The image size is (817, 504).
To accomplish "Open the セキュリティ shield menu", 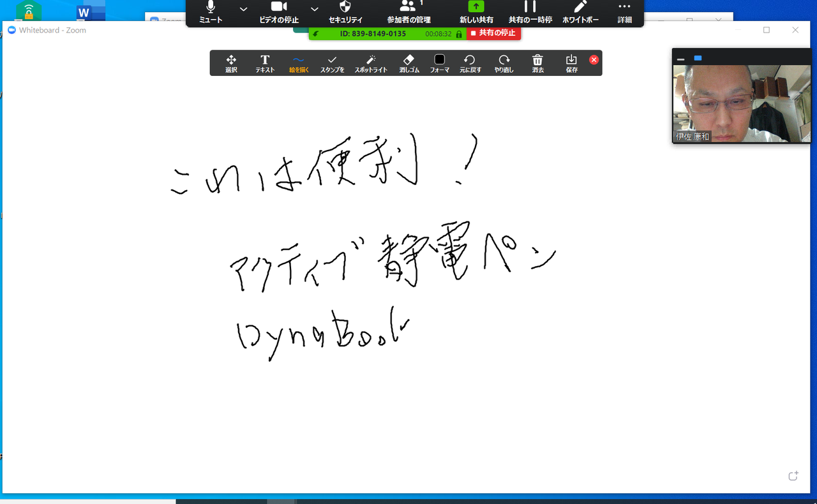I will tap(345, 13).
